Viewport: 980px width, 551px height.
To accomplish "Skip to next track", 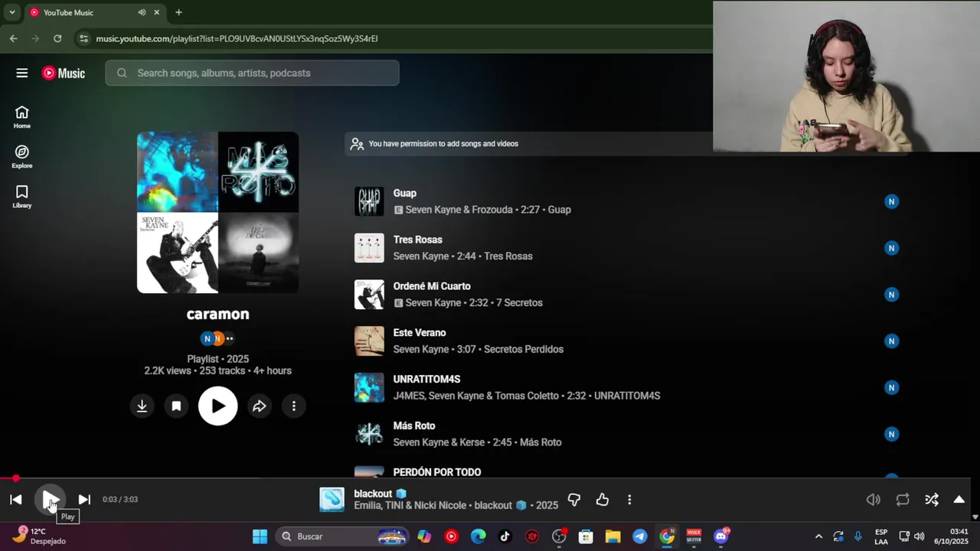I will point(84,500).
